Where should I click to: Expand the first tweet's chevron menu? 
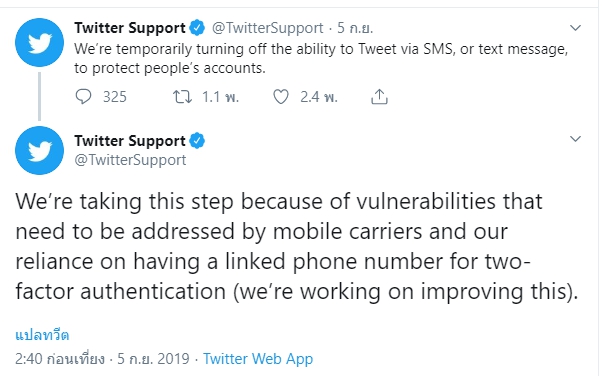[575, 28]
